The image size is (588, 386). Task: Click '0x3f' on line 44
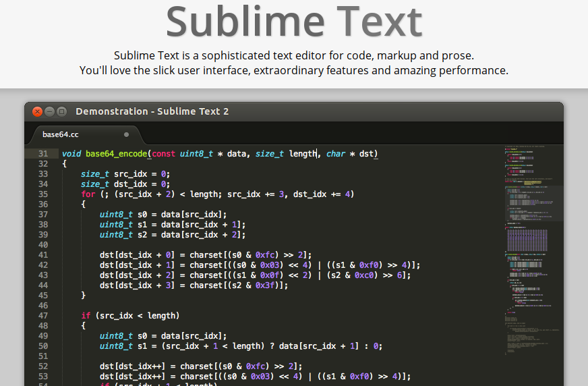point(265,285)
